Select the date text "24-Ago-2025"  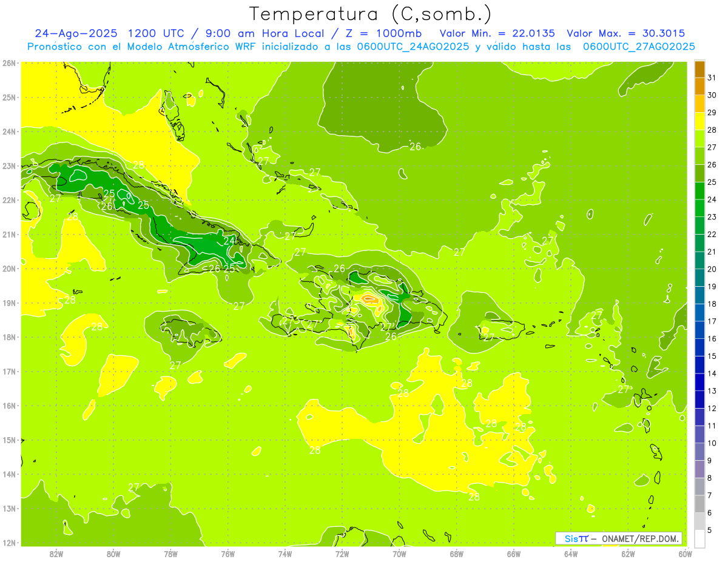[76, 33]
